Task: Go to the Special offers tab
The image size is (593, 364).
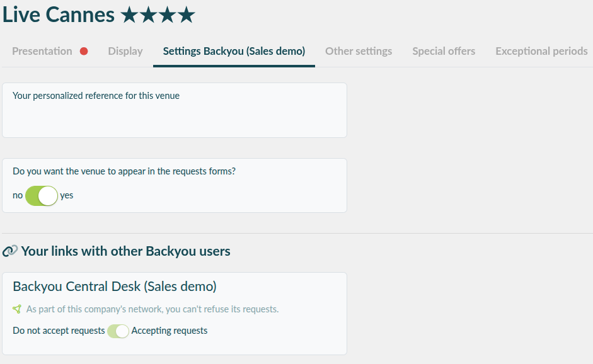Action: click(x=444, y=51)
